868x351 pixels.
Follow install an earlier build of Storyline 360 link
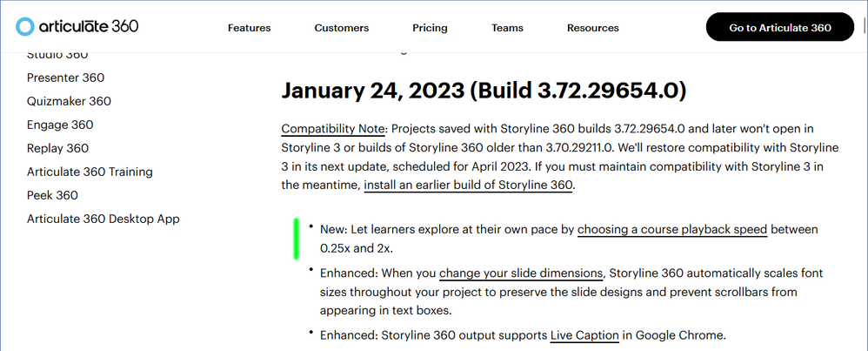[x=468, y=186]
